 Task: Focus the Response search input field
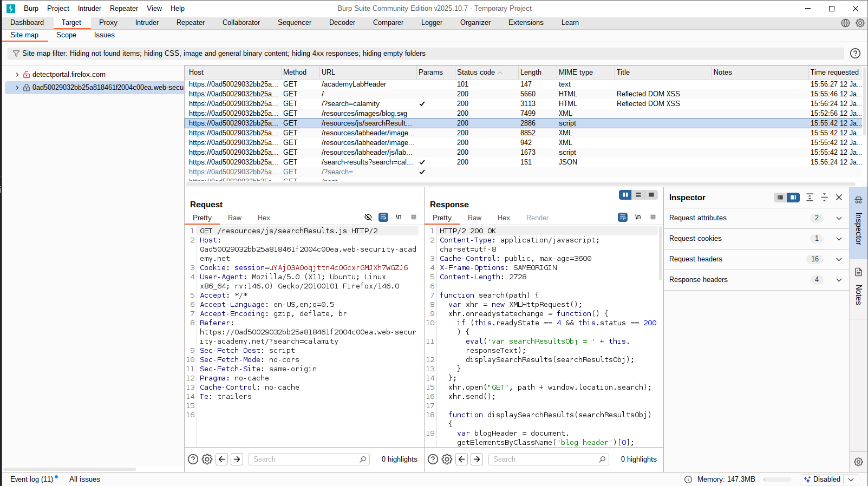[549, 459]
